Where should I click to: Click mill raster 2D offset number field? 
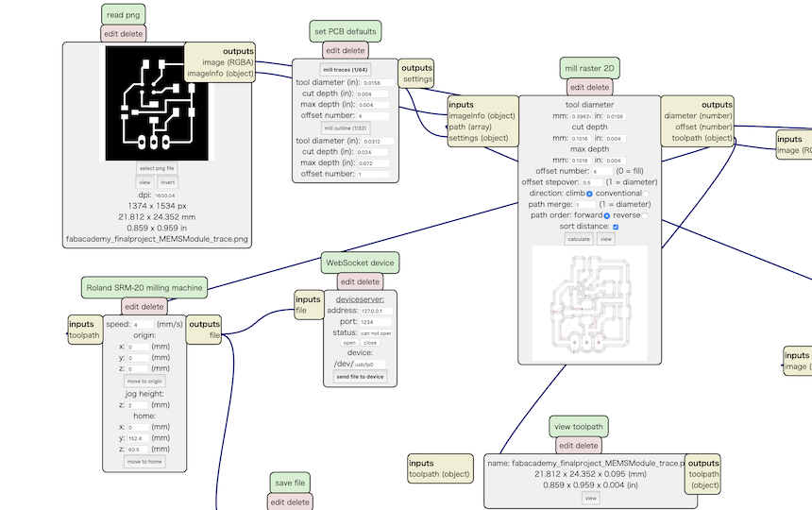tap(602, 171)
